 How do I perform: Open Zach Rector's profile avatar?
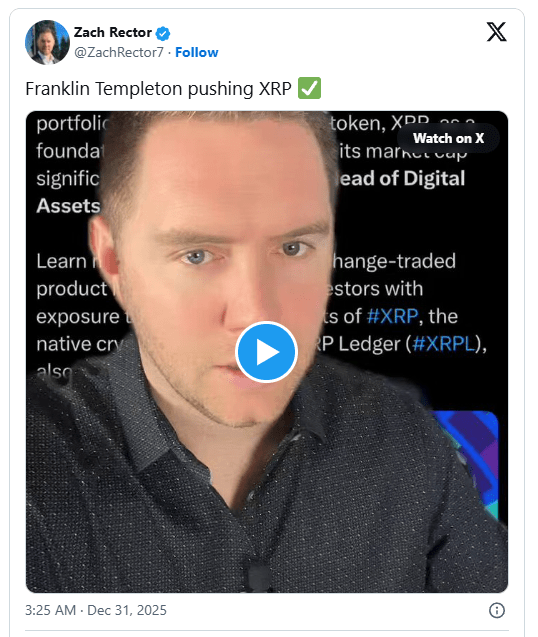pos(47,42)
